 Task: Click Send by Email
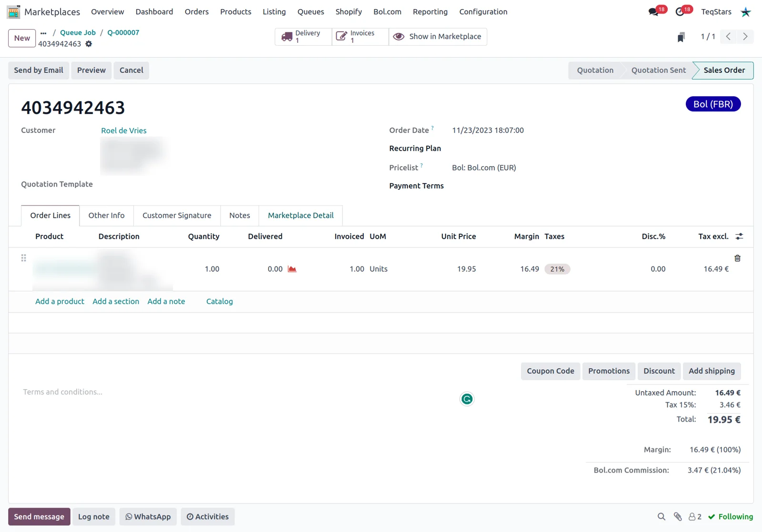click(x=39, y=70)
